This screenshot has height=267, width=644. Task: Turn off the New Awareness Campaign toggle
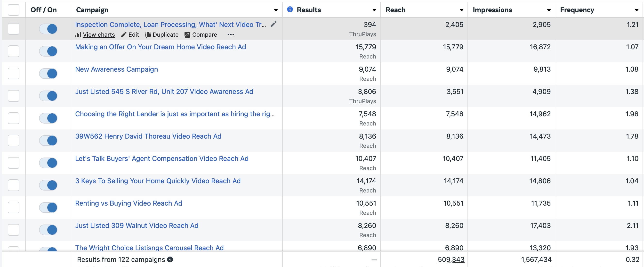point(48,74)
